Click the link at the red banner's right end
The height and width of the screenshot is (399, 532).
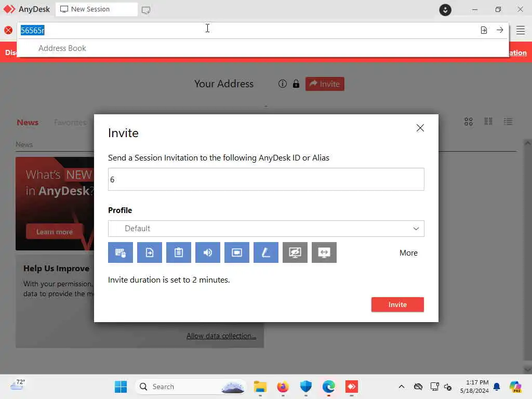coord(517,52)
